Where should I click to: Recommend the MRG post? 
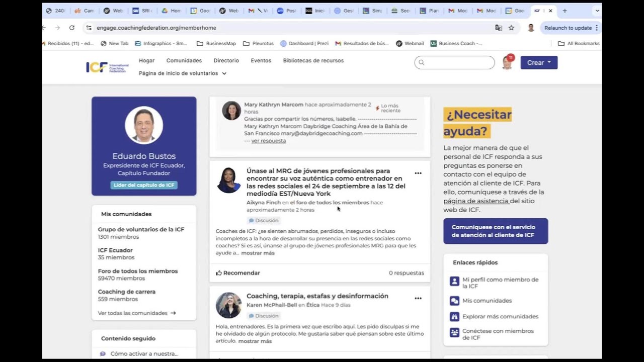[238, 273]
